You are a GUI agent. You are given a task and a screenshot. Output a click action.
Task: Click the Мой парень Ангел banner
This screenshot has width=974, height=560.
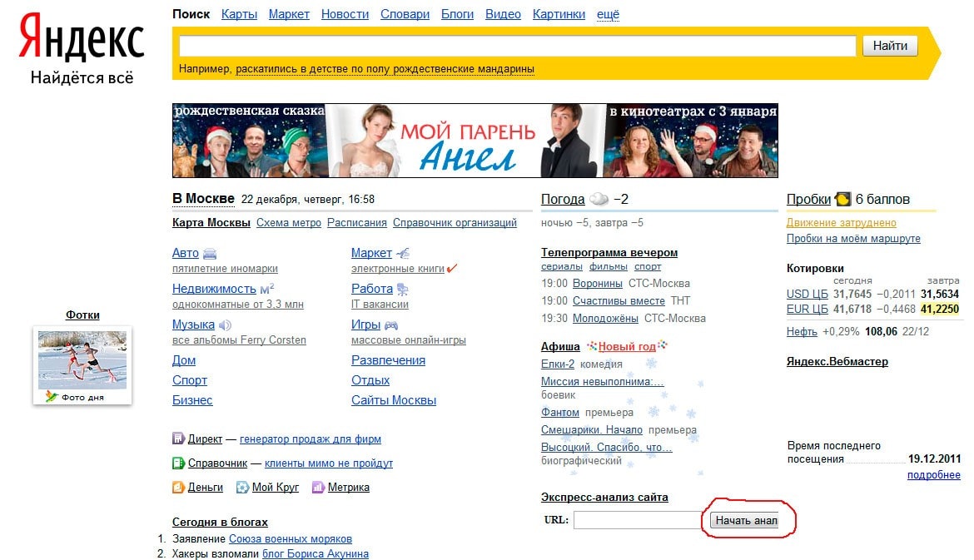point(475,141)
